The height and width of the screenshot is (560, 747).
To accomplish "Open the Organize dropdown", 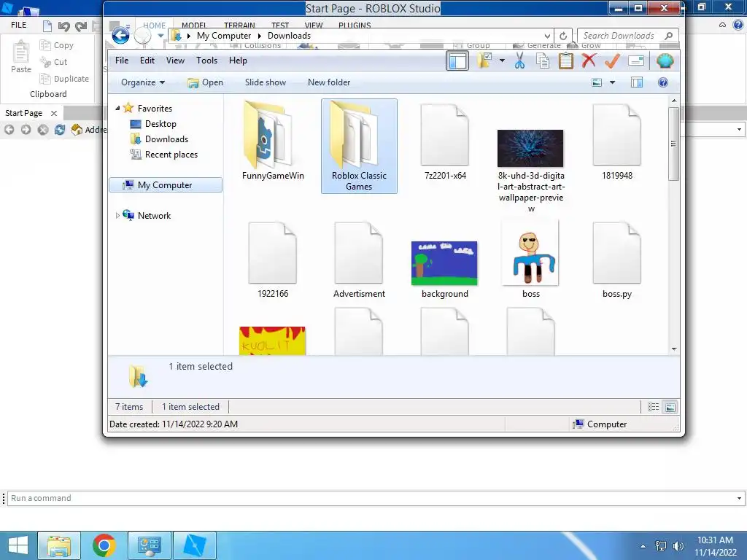I will click(x=142, y=82).
